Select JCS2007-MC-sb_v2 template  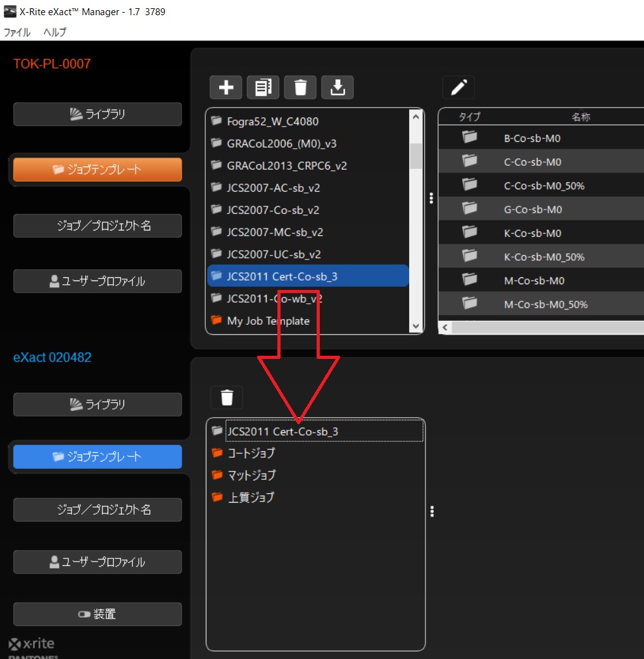coord(308,232)
